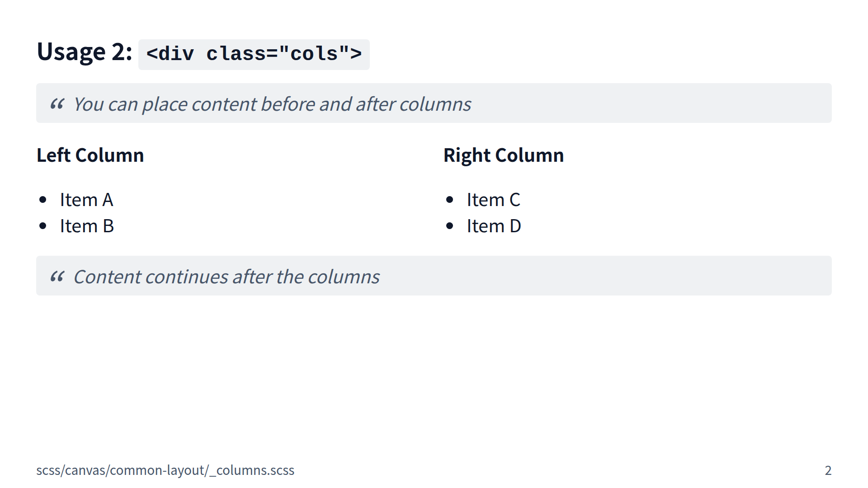Click the scss/canvas/common-layout footer path text

coord(165,470)
